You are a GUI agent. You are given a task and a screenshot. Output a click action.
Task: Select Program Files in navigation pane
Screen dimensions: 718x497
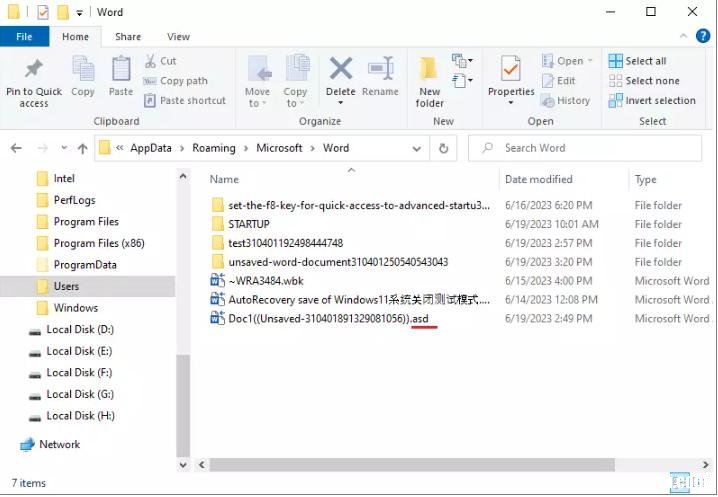click(x=77, y=222)
